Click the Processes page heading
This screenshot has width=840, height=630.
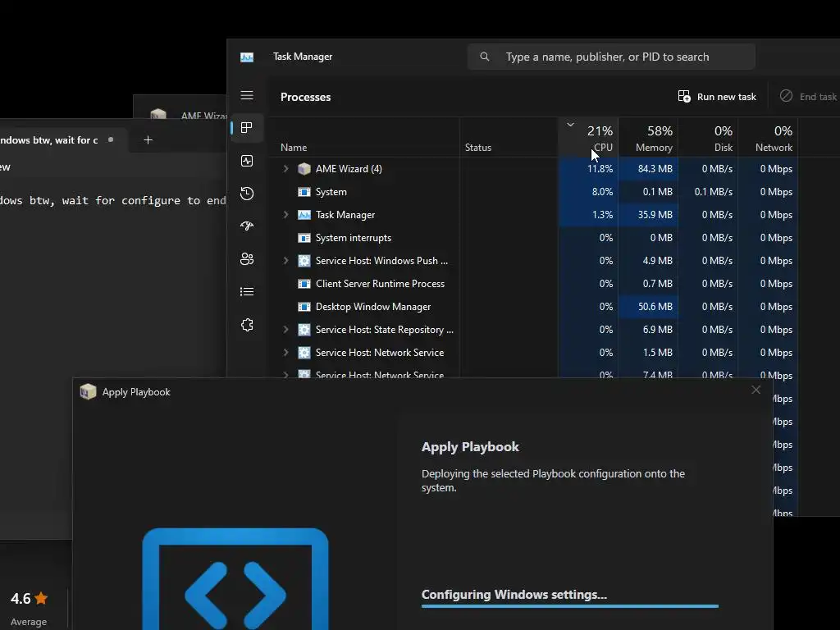coord(305,97)
